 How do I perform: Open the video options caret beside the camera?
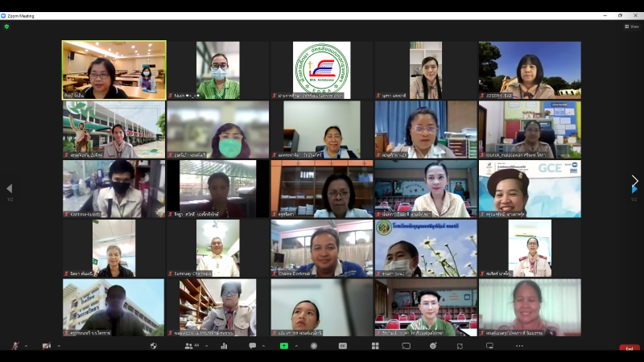coord(59,346)
